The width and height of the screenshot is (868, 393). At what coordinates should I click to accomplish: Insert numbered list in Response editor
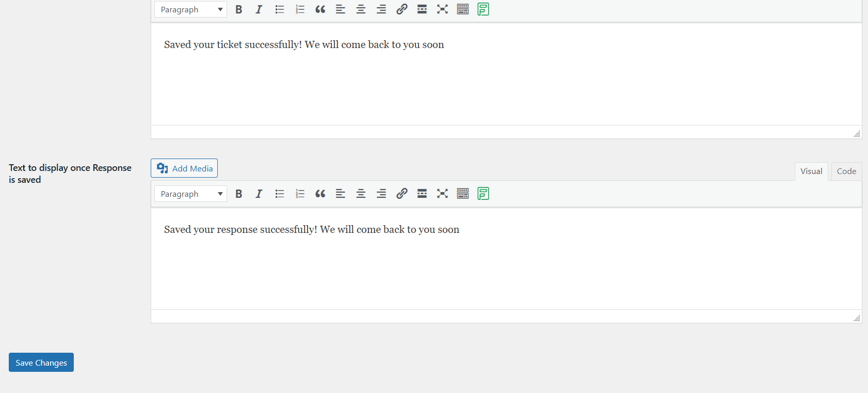tap(300, 194)
